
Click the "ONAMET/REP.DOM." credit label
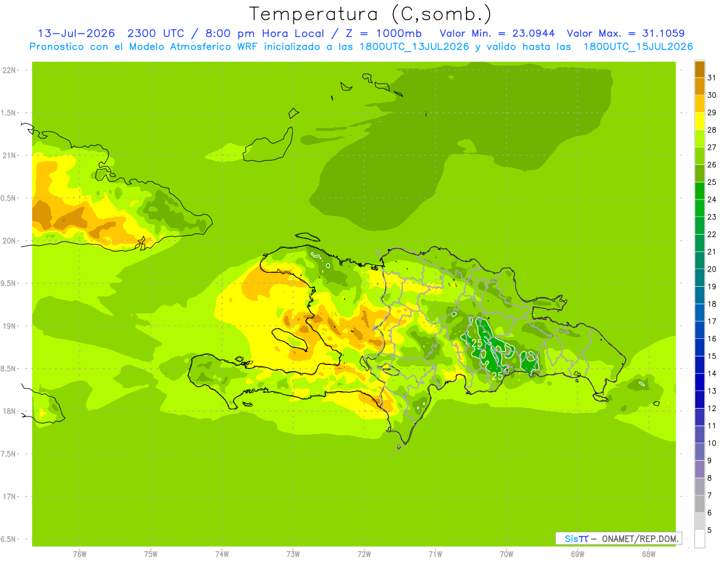point(639,538)
